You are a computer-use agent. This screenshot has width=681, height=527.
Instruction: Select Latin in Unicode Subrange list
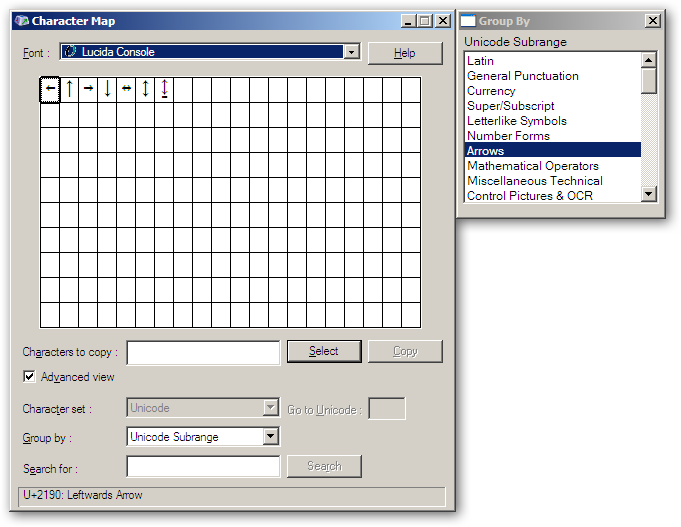tap(552, 61)
